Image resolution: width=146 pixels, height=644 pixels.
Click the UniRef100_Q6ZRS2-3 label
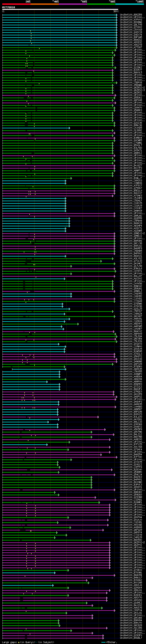132,90
